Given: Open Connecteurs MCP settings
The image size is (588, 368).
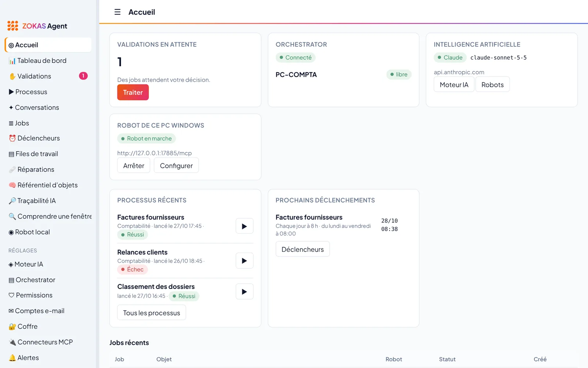Looking at the screenshot, I should tap(48, 342).
